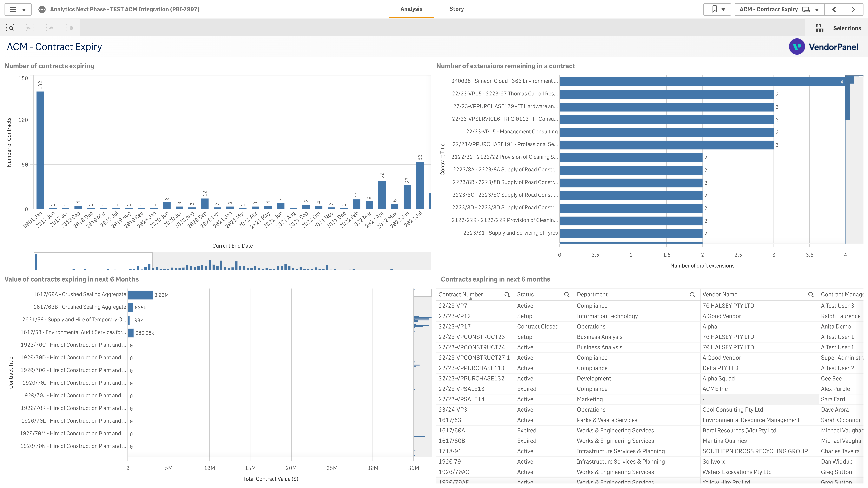Viewport: 868px width, 488px height.
Task: Switch to the Analysis tab
Action: (x=411, y=9)
